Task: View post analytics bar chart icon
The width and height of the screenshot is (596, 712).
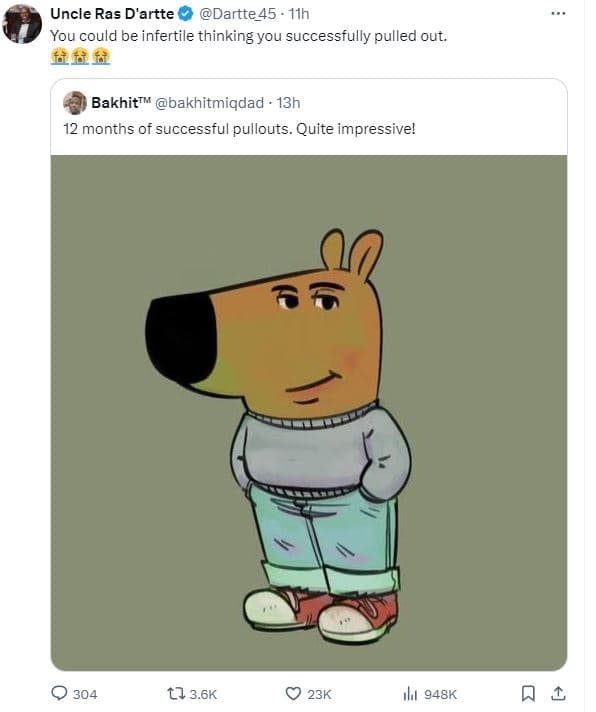Action: coord(410,693)
